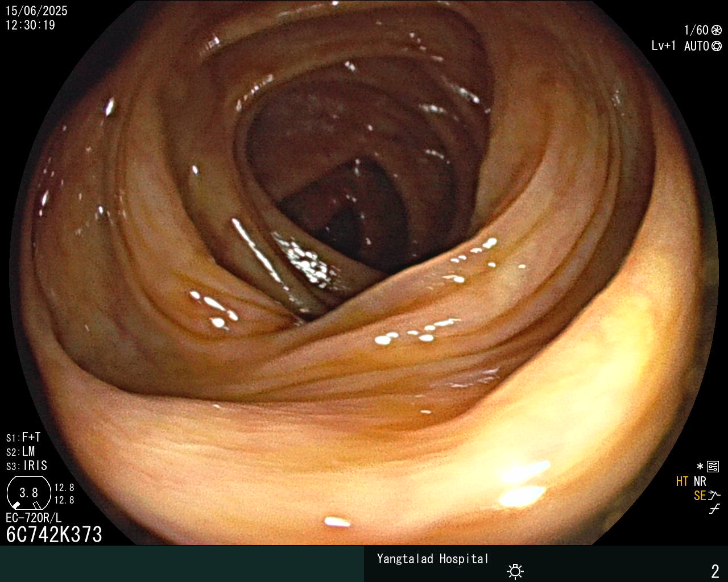728x582 pixels.
Task: Click the Yangtalad Hospital label
Action: click(x=433, y=559)
